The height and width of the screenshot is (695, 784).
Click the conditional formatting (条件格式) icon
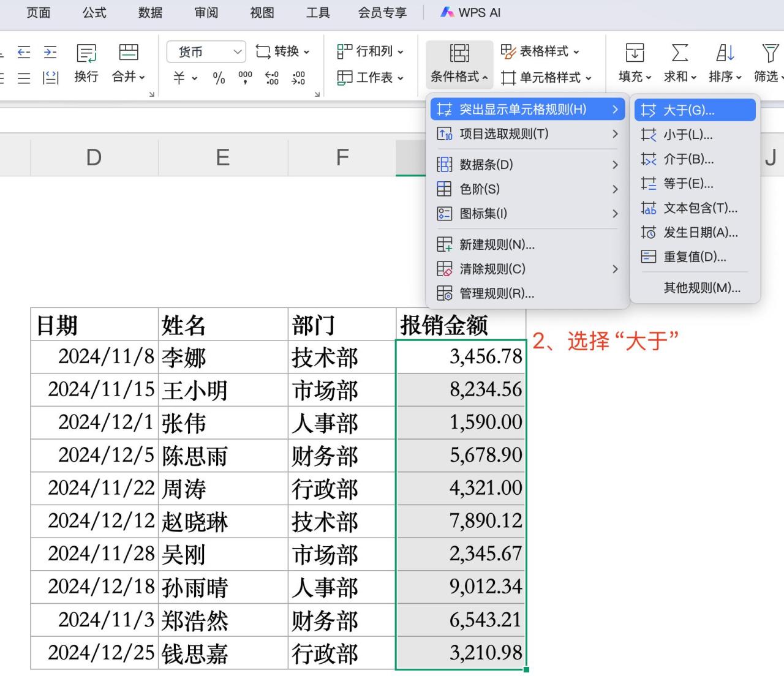tap(459, 53)
